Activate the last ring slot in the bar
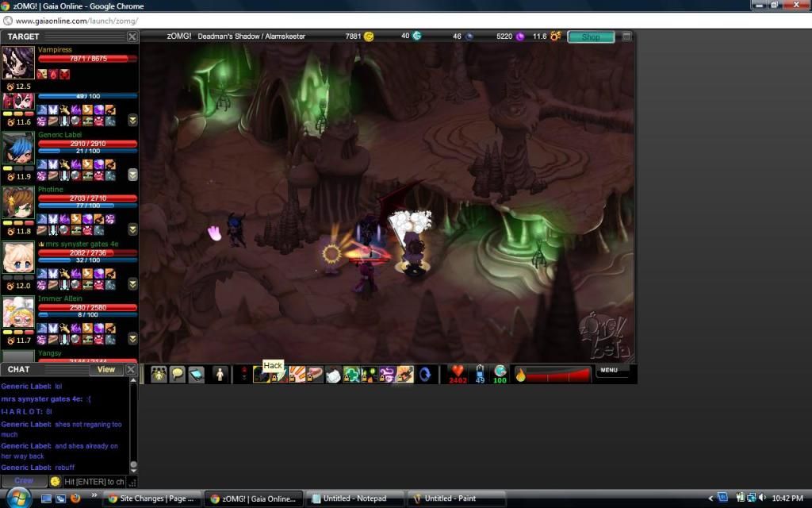The height and width of the screenshot is (508, 812). pos(405,375)
